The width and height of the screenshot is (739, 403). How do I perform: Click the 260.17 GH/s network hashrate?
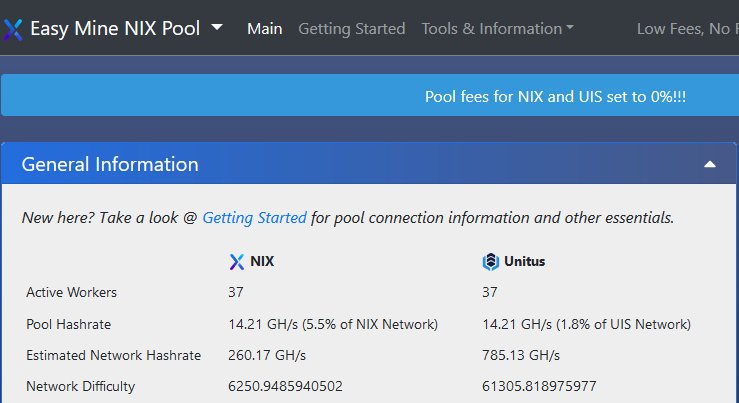tap(267, 355)
